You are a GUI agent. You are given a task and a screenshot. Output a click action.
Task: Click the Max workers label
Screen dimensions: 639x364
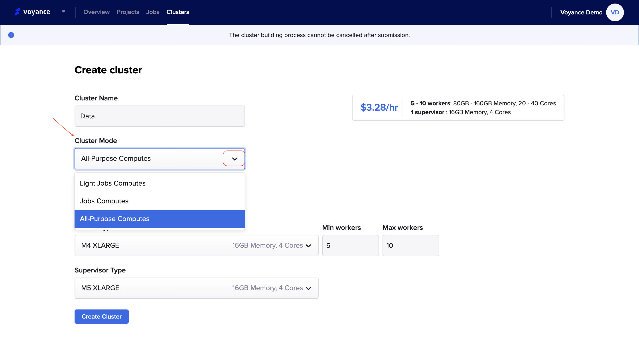coord(402,228)
